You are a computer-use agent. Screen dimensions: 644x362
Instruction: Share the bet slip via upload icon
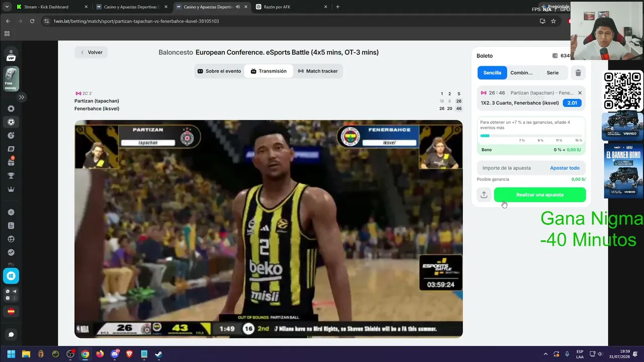click(x=484, y=195)
